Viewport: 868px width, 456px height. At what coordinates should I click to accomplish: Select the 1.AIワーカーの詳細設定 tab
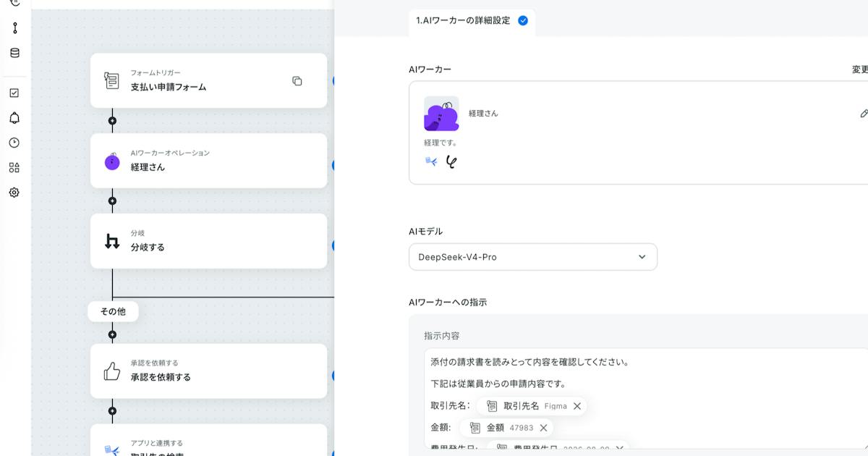click(x=472, y=21)
